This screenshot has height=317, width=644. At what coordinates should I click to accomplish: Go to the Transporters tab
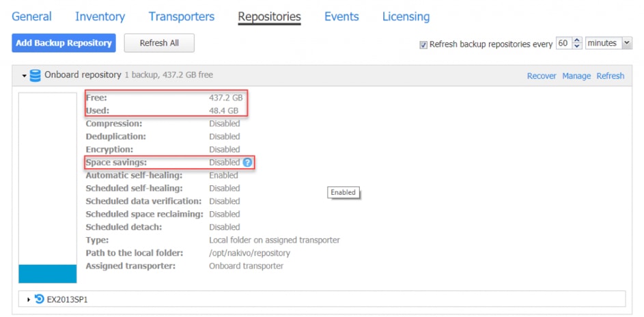pos(181,16)
